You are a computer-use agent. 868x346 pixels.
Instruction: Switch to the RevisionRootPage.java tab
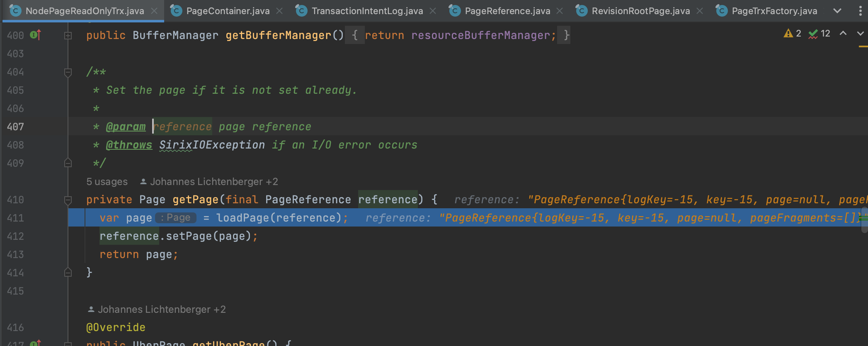click(640, 11)
